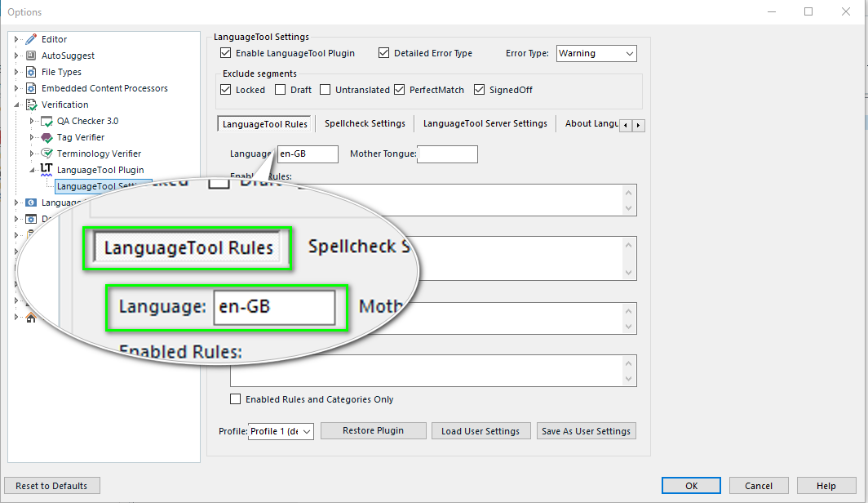Open the LanguageTool Server Settings tab
868x503 pixels.
485,123
